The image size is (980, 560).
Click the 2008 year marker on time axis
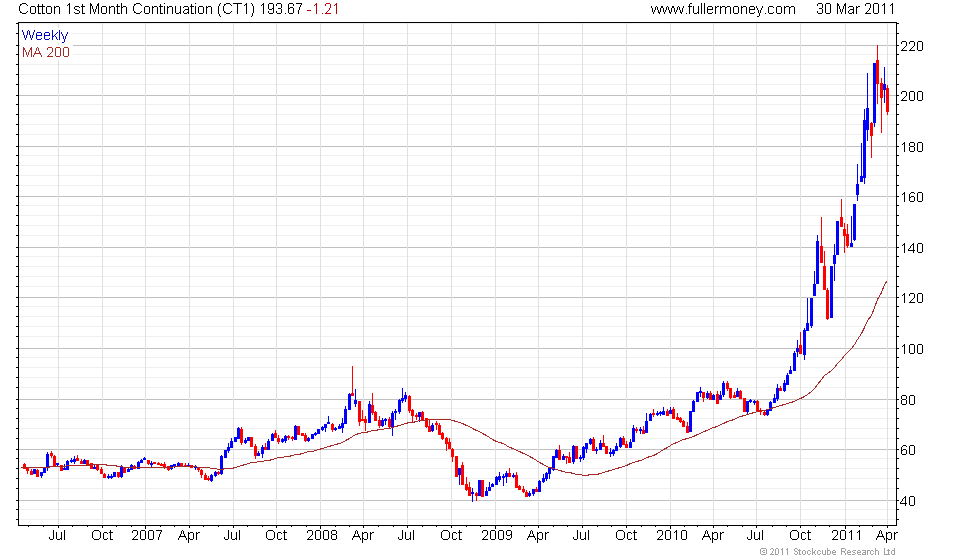tap(321, 536)
